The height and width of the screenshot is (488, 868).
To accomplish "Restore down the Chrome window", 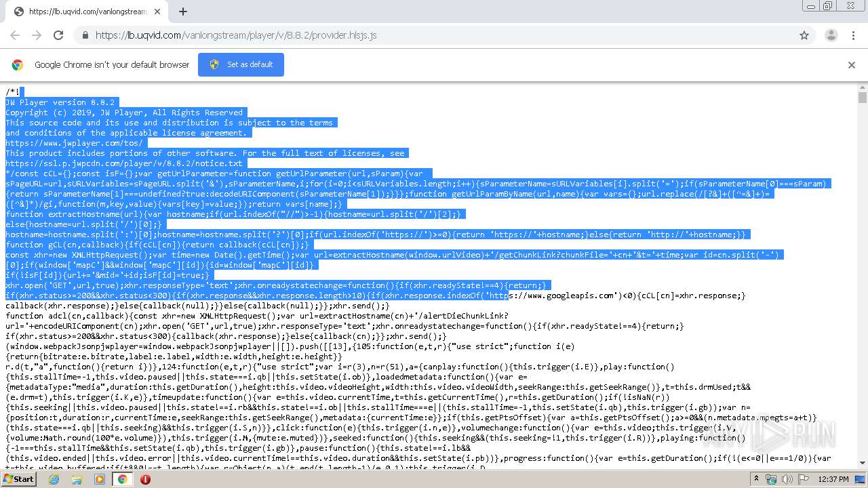I will (x=828, y=6).
